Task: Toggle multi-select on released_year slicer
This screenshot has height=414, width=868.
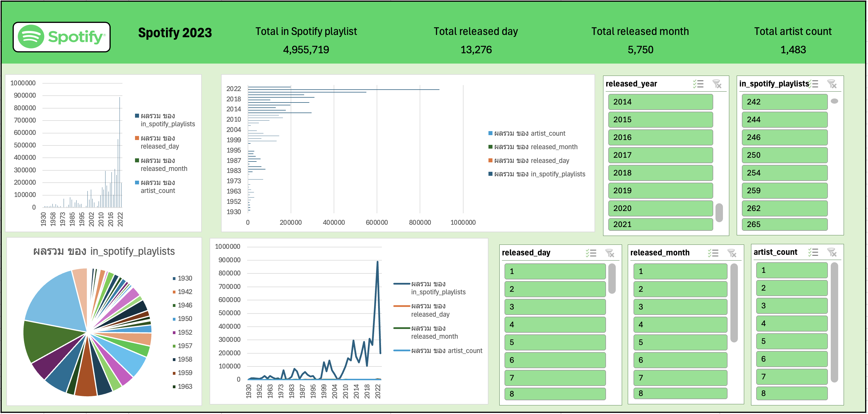Action: (698, 84)
